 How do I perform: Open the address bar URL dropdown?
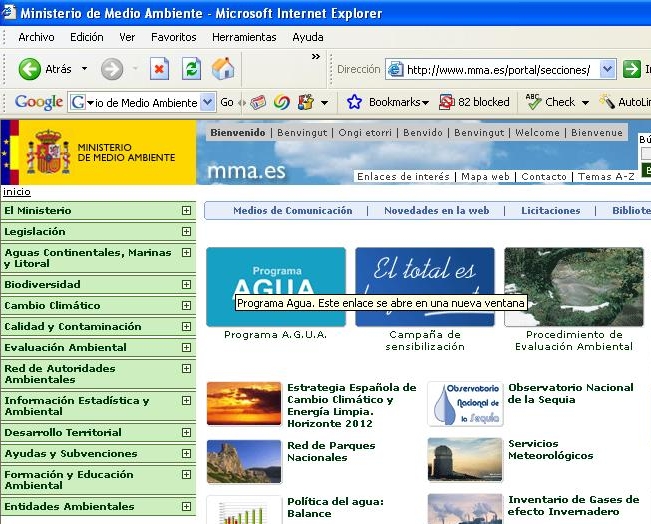pos(609,70)
